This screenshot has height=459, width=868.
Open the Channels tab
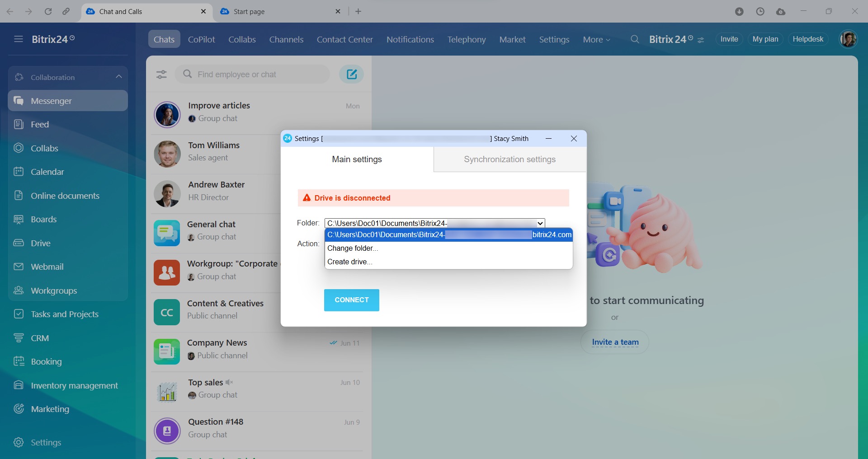pos(286,39)
